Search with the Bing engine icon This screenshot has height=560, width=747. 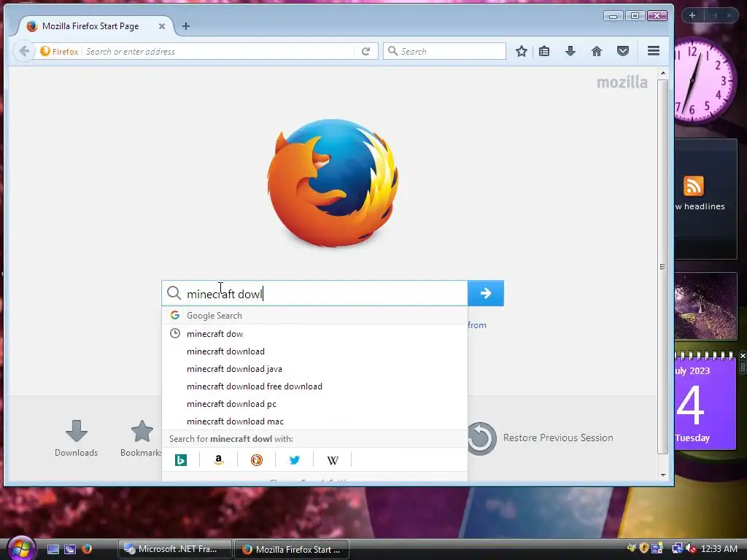click(181, 460)
